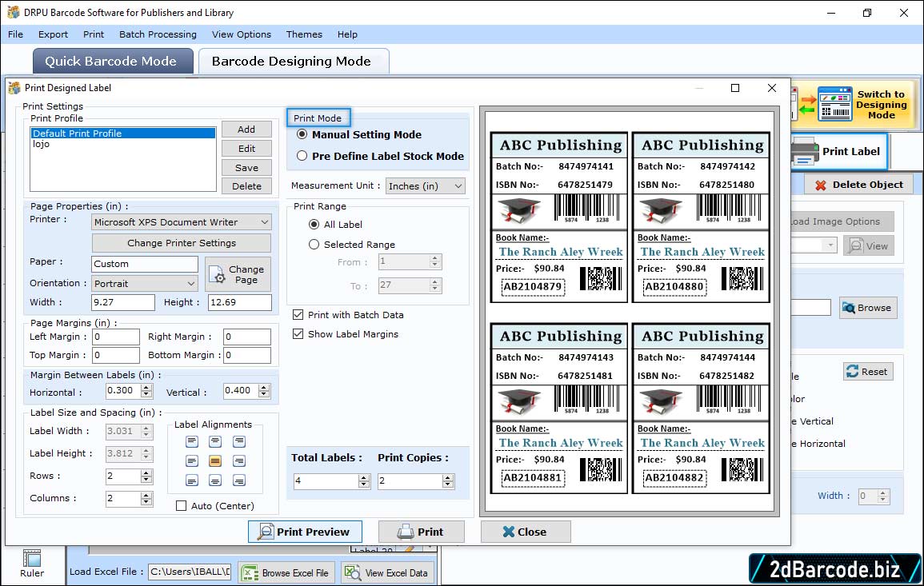Switch to Barcode Designing Mode tab
The height and width of the screenshot is (586, 924).
coord(294,62)
